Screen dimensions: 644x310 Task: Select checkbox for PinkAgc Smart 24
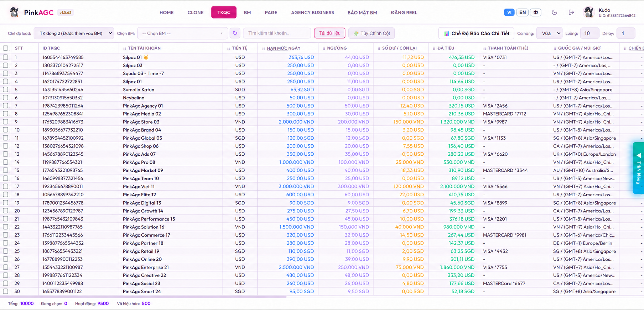[x=5, y=291]
